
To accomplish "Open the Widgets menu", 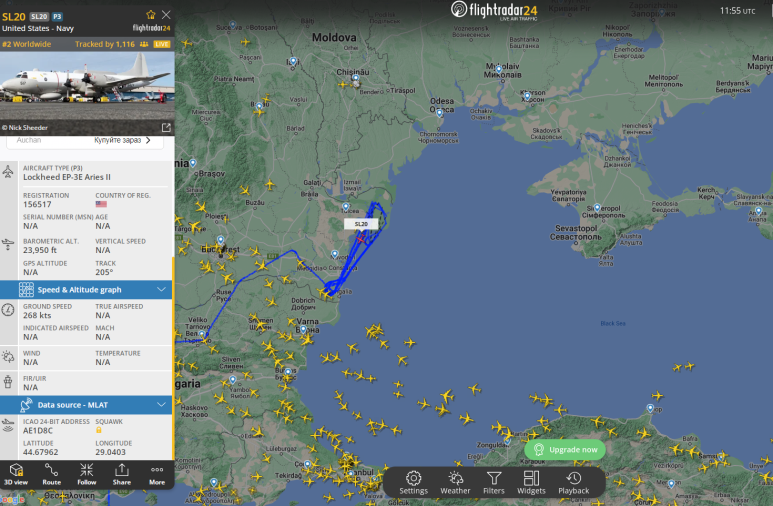I will [x=531, y=482].
